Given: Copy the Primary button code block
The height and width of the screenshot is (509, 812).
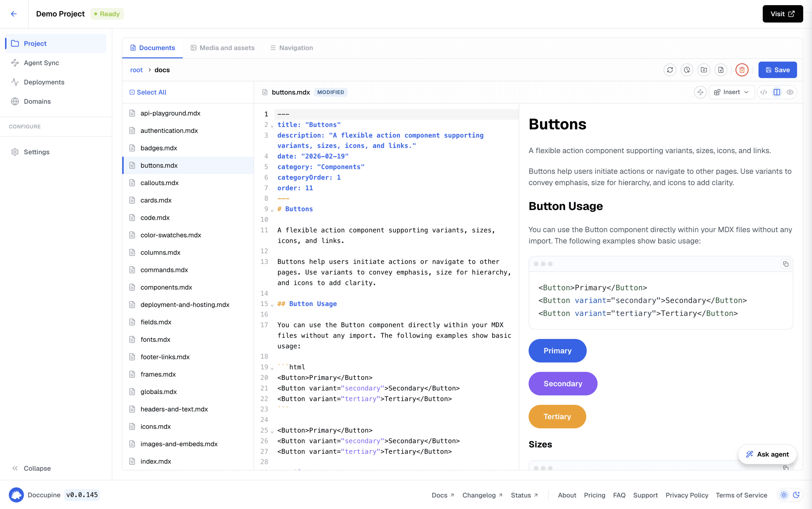Looking at the screenshot, I should [x=785, y=264].
